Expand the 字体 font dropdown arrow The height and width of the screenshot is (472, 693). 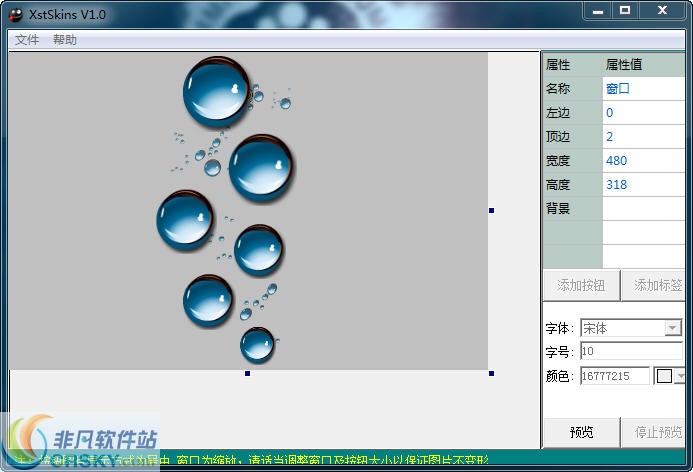click(x=673, y=328)
